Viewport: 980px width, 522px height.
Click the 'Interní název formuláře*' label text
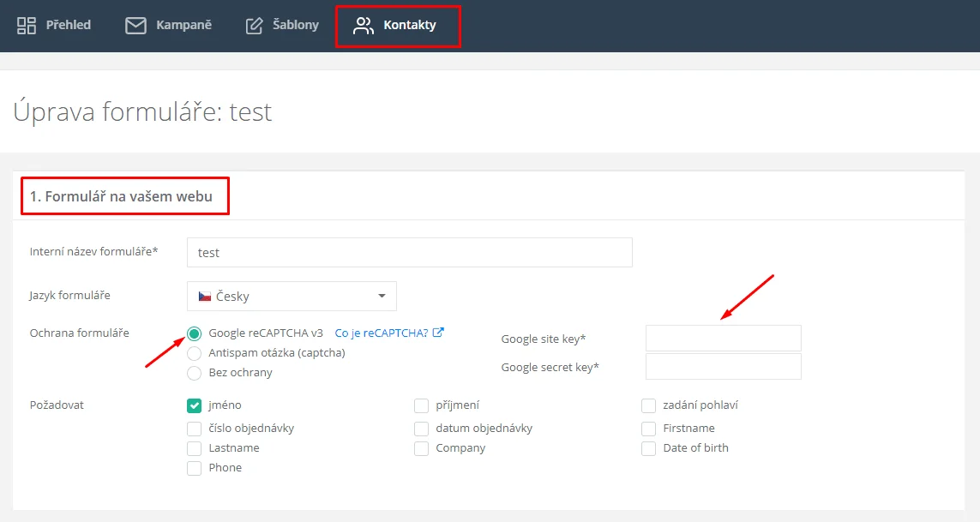(93, 251)
